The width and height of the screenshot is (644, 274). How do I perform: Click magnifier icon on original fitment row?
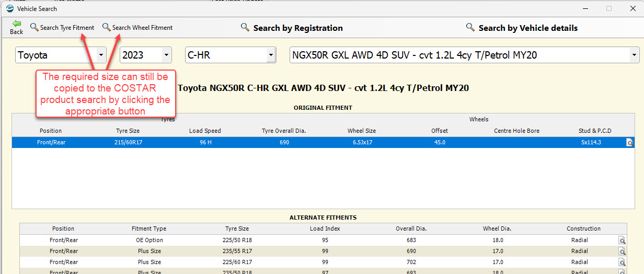click(630, 142)
